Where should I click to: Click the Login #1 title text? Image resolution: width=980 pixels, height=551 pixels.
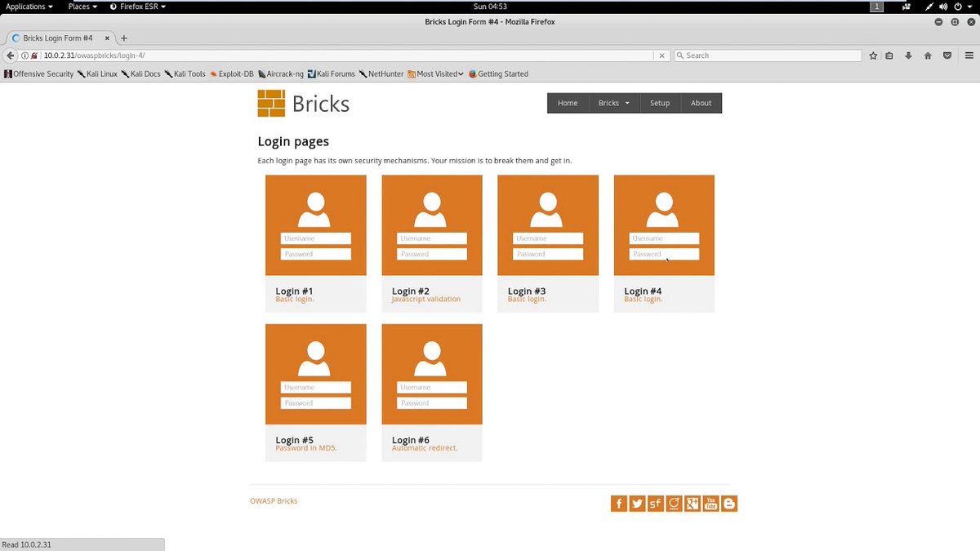[294, 291]
